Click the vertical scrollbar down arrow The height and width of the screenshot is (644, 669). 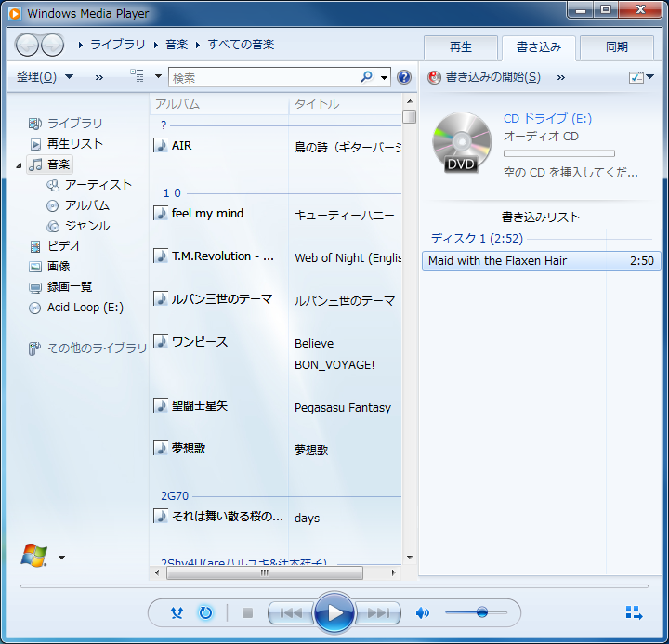[x=410, y=558]
